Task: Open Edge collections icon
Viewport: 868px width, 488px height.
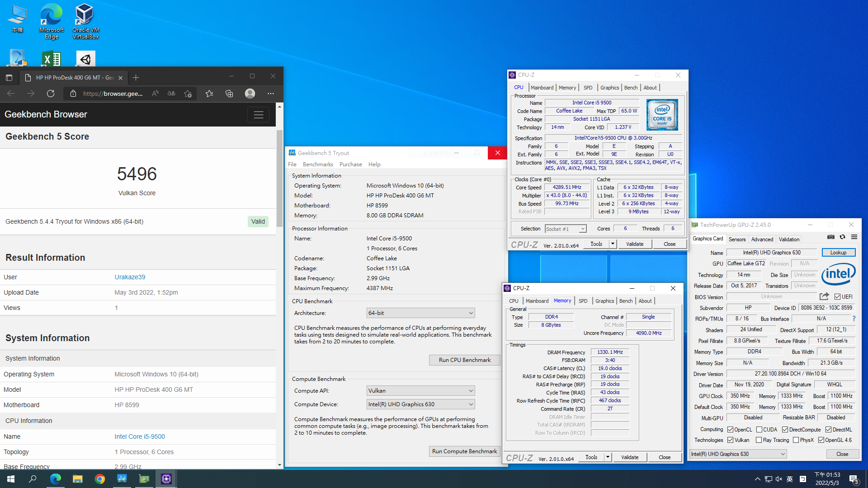Action: [229, 94]
